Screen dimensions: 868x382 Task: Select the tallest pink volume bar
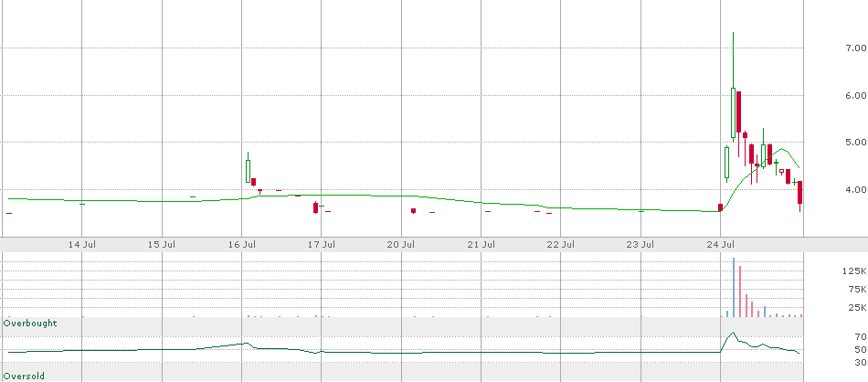pos(739,292)
